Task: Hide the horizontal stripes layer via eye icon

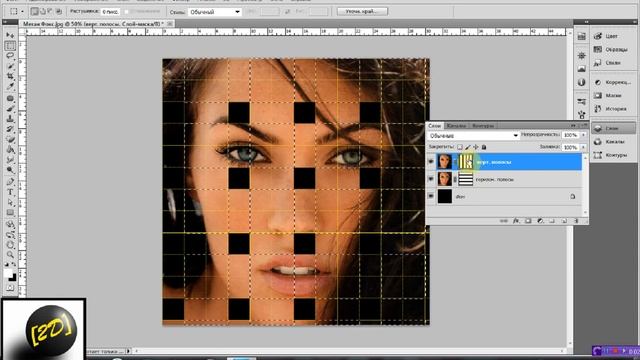Action: click(431, 179)
